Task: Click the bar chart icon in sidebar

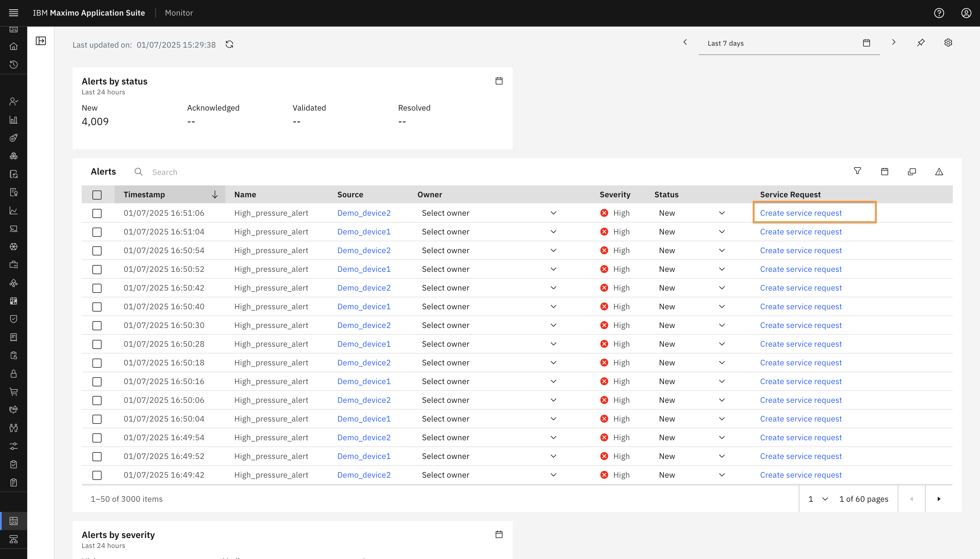Action: point(13,120)
